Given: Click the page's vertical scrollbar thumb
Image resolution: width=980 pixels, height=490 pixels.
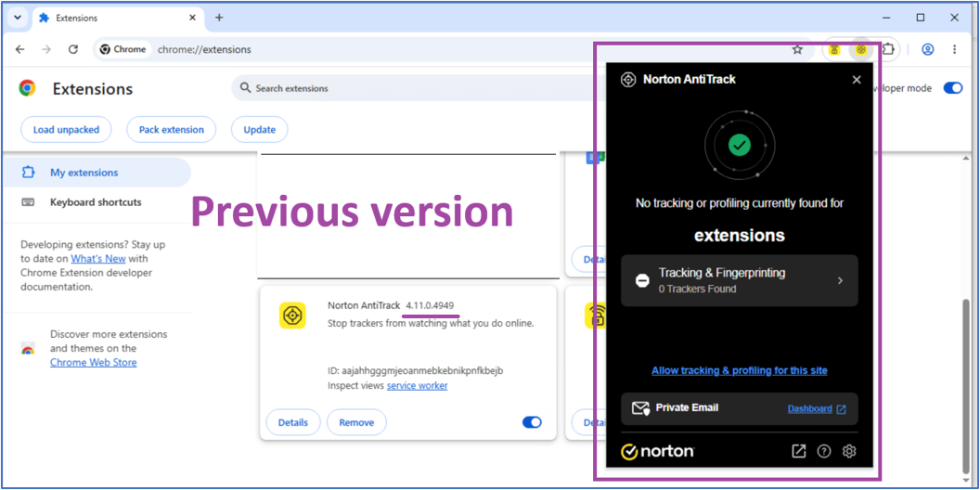Looking at the screenshot, I should point(966,385).
